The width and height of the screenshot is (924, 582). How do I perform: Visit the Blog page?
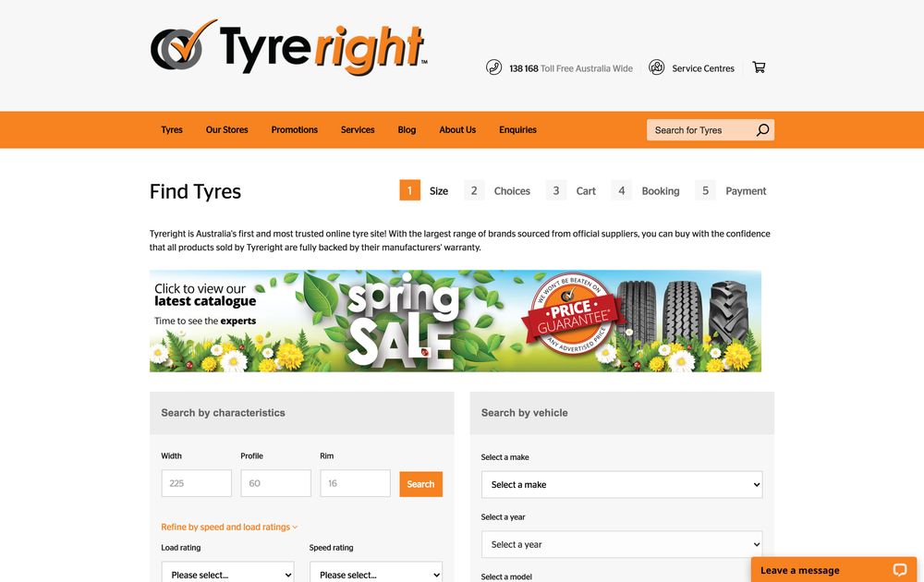pos(407,129)
